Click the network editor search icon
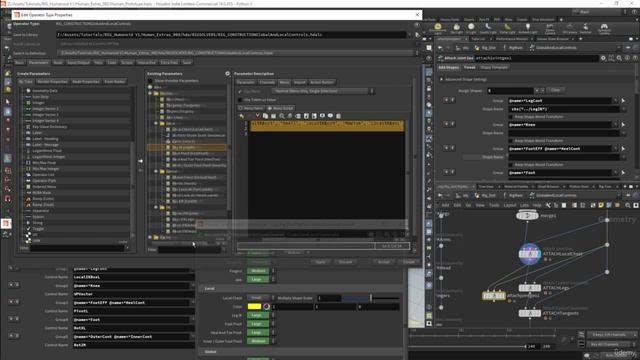The height and width of the screenshot is (360, 640). (628, 205)
